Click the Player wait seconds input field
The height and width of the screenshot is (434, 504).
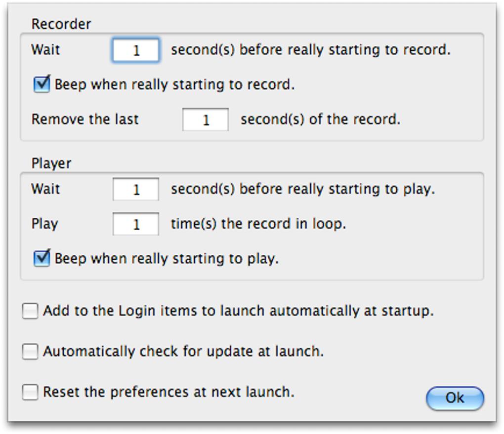[x=136, y=189]
